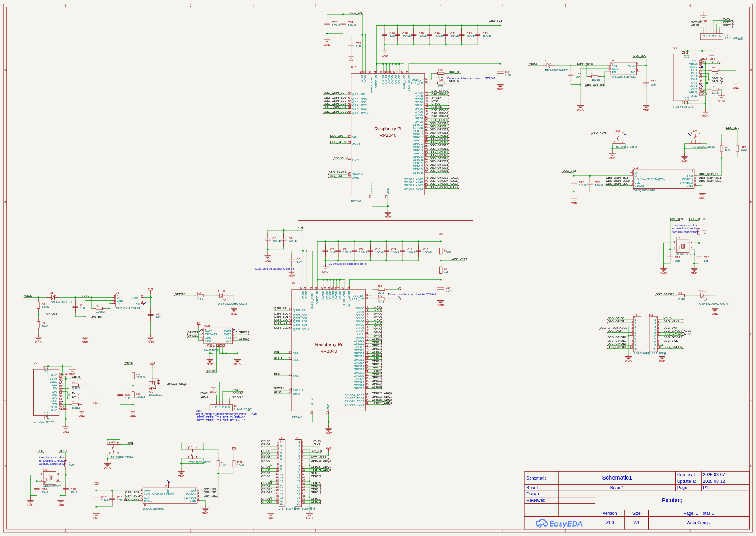Click the "C7 should be closest to pin 44" note
The image size is (756, 536).
click(x=348, y=264)
